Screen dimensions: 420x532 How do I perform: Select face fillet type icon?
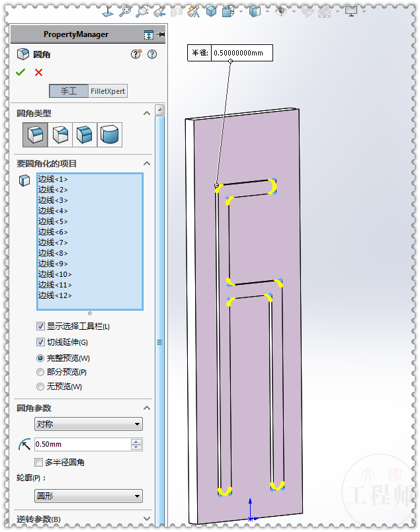[x=85, y=135]
